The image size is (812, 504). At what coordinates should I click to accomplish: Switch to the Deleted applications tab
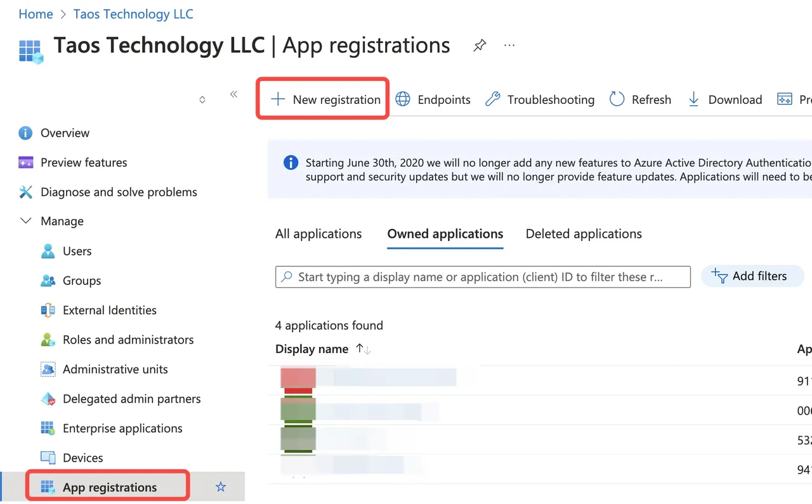[x=584, y=234]
